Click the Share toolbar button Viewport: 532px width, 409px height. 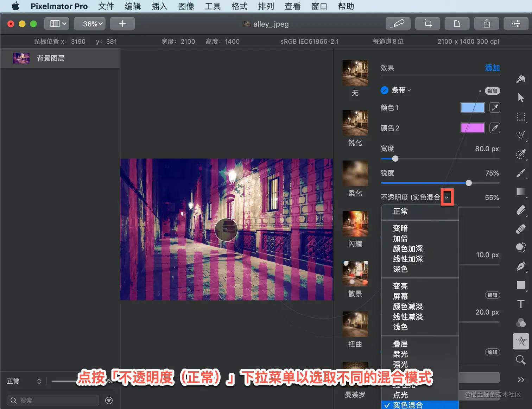click(487, 24)
